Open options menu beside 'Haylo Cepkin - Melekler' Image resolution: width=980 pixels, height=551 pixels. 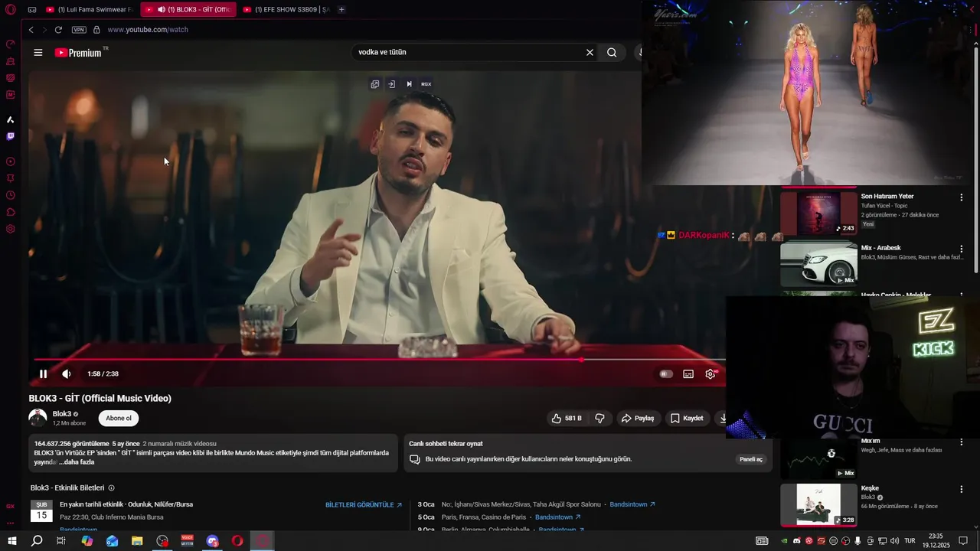[x=962, y=295]
